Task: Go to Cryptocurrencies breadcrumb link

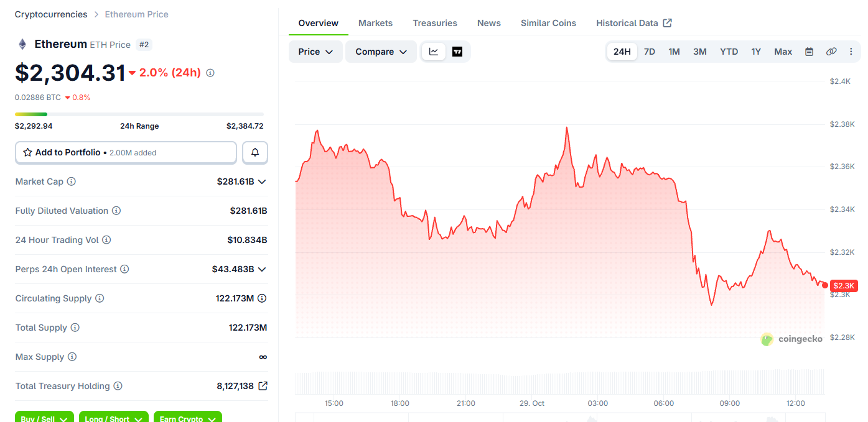Action: [51, 14]
